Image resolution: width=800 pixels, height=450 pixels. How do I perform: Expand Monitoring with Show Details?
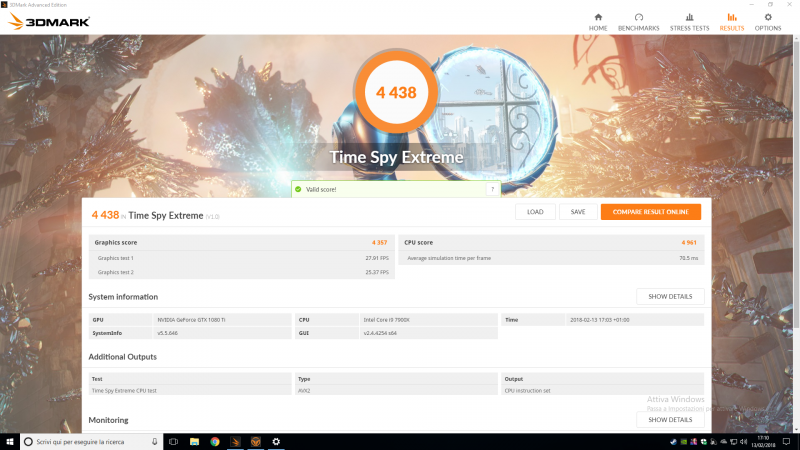point(670,420)
